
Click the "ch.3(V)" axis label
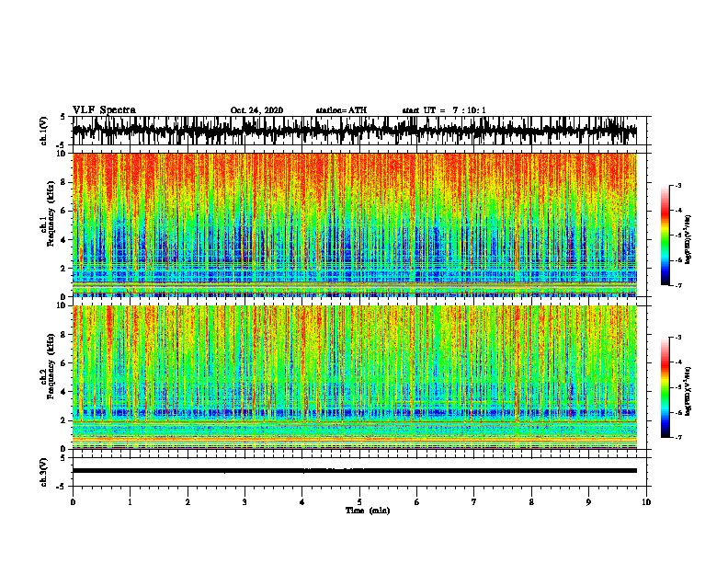44,472
